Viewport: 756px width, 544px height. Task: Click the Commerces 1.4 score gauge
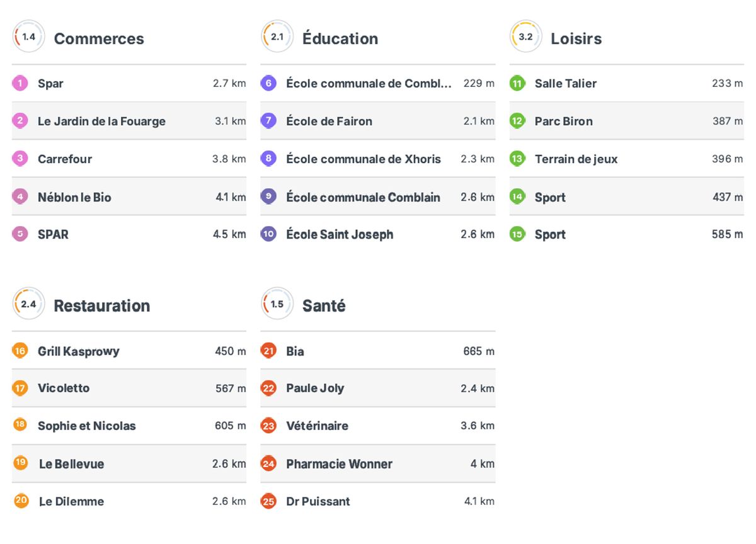point(28,37)
